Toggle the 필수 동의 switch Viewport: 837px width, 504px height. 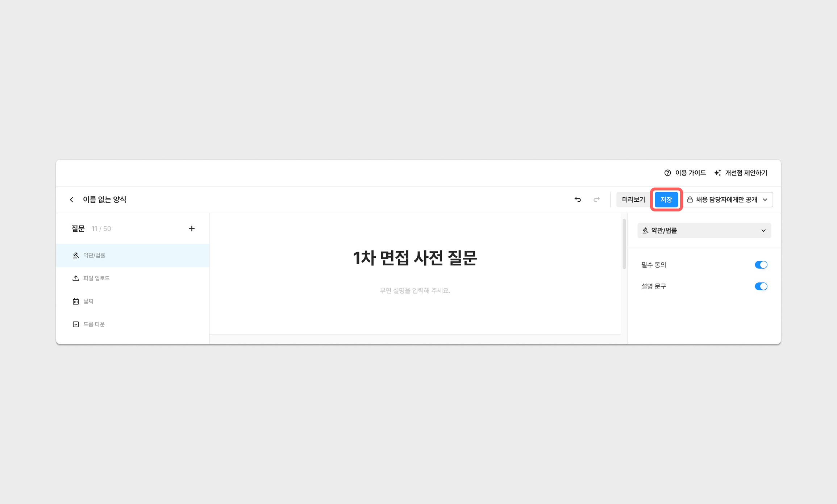point(761,265)
